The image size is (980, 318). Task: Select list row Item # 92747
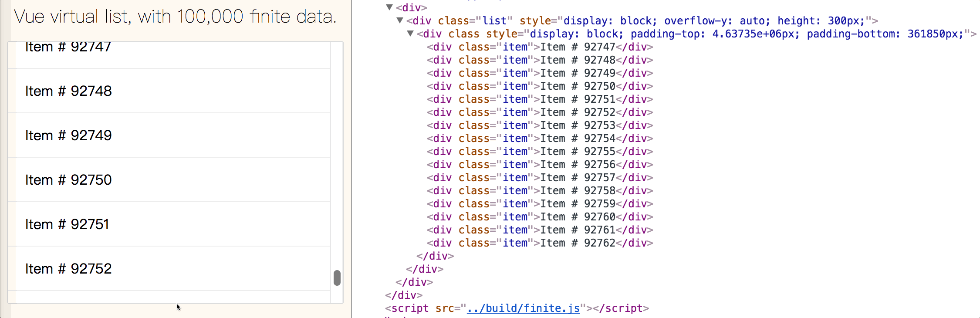tap(169, 55)
